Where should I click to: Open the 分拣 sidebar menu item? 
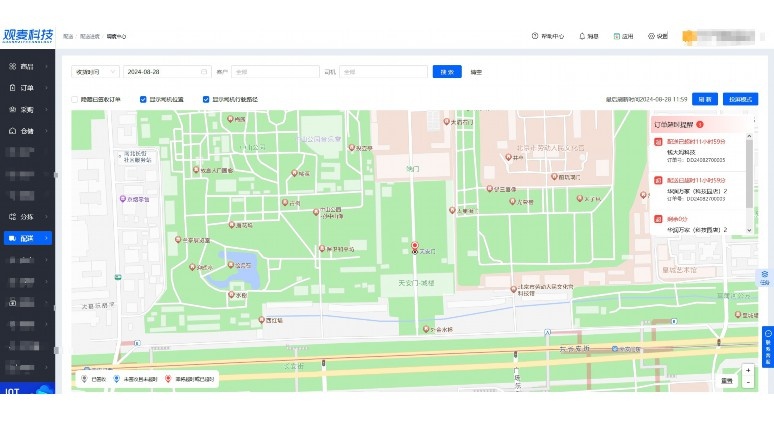pyautogui.click(x=28, y=217)
